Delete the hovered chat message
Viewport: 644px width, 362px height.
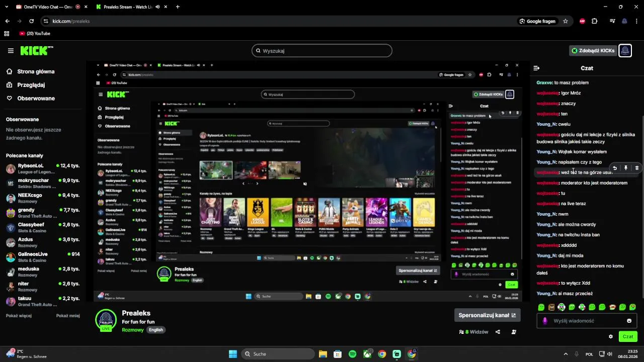(x=636, y=168)
